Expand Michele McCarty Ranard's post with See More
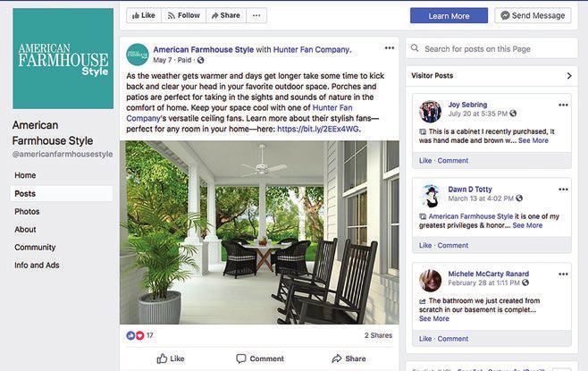The height and width of the screenshot is (371, 588). (434, 318)
